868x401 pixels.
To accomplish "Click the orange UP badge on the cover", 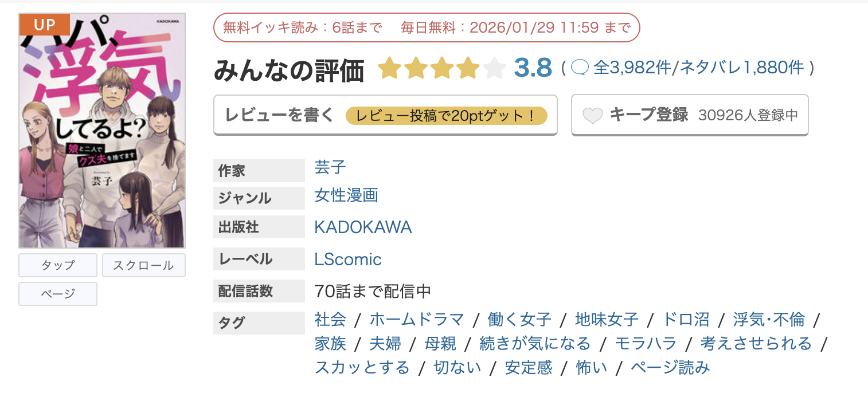I will [44, 25].
